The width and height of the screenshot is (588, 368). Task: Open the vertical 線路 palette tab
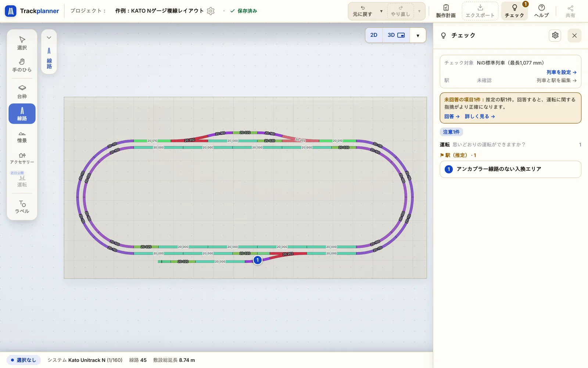49,58
